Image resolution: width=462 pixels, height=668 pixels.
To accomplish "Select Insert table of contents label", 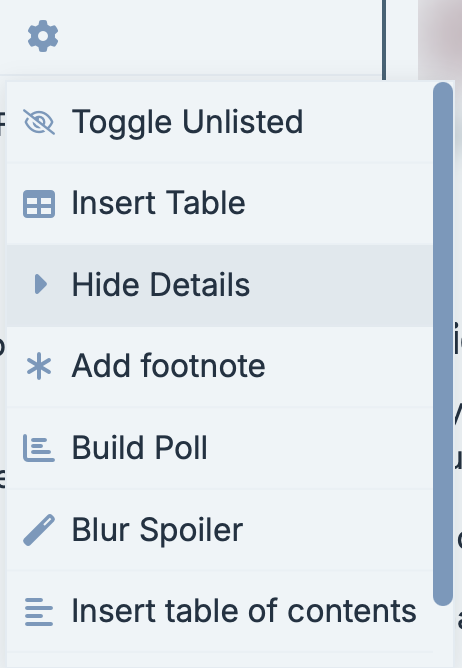I will pyautogui.click(x=244, y=611).
